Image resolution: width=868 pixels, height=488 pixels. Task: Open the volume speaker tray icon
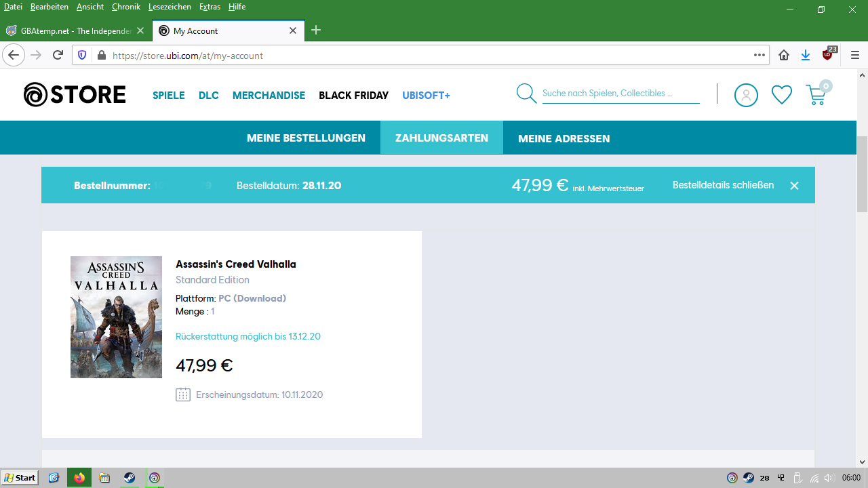tap(830, 478)
